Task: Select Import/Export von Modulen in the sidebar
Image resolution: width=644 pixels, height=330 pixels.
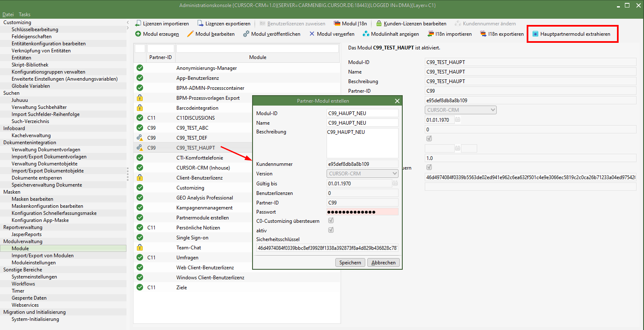Action: [x=42, y=256]
